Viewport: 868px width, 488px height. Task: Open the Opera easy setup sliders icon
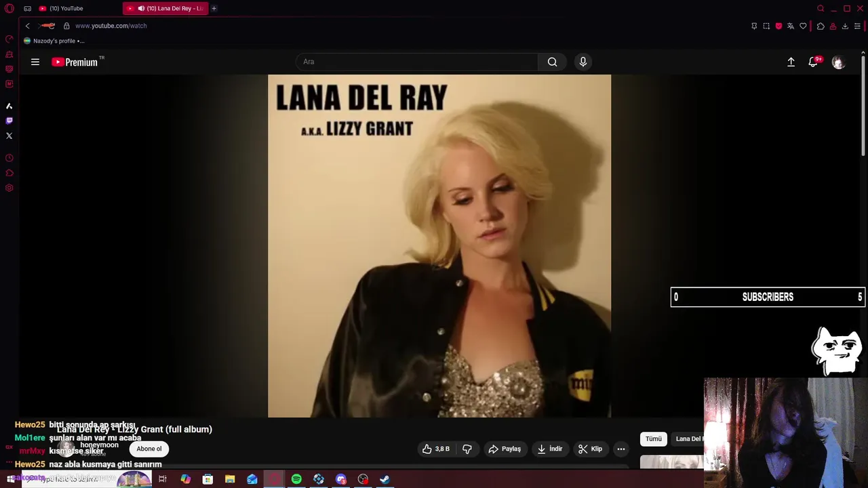pos(857,26)
